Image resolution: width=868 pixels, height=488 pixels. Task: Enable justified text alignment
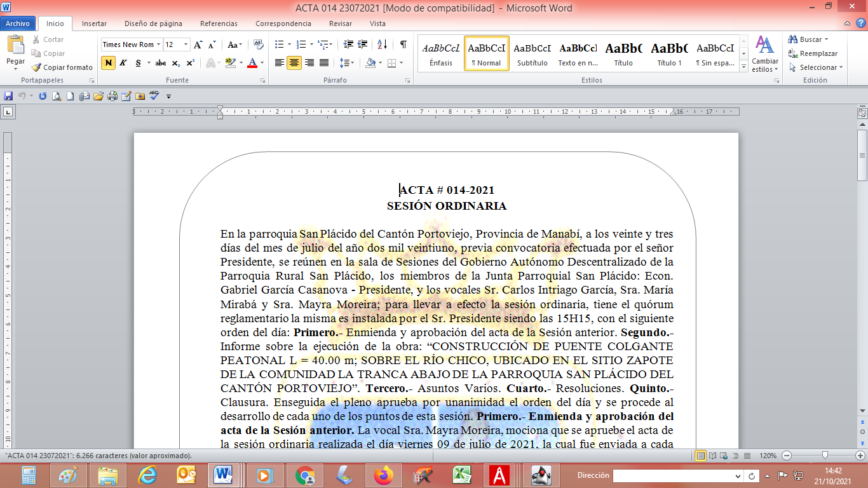[x=324, y=63]
